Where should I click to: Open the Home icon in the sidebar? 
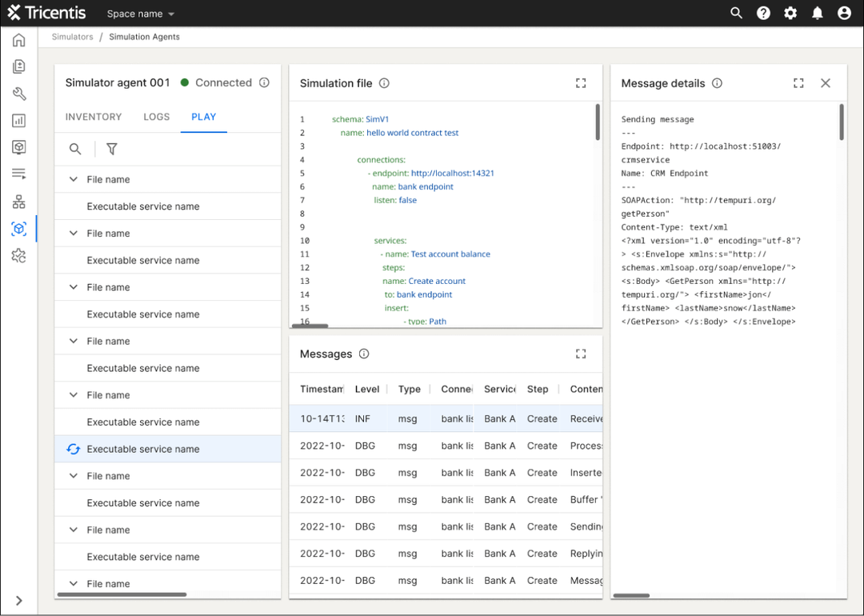[18, 40]
